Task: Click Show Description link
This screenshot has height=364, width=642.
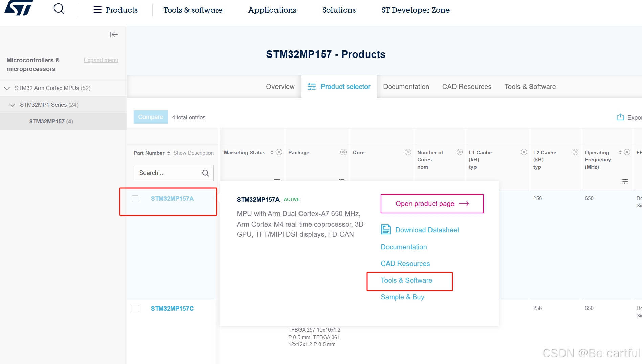Action: click(194, 153)
